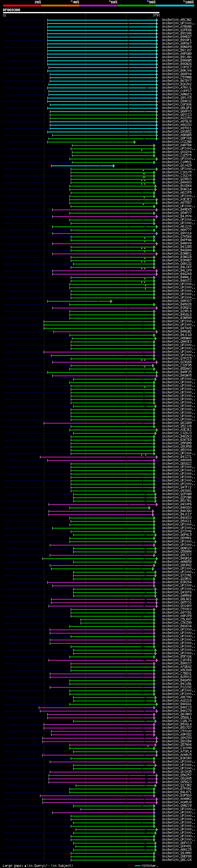Image resolution: width=197 pixels, height=868 pixels.
Task: Select the UniRef100_Q66PX4 label
Action: pos(177,74)
